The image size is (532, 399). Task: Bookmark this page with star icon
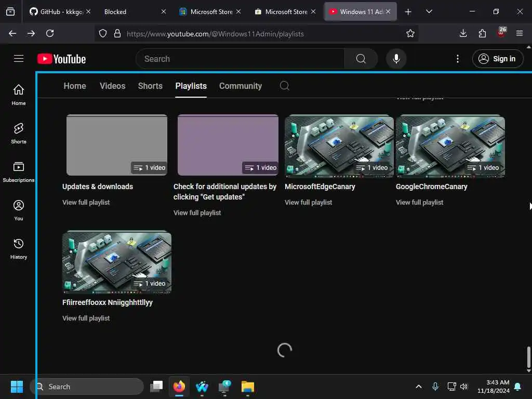coord(410,33)
